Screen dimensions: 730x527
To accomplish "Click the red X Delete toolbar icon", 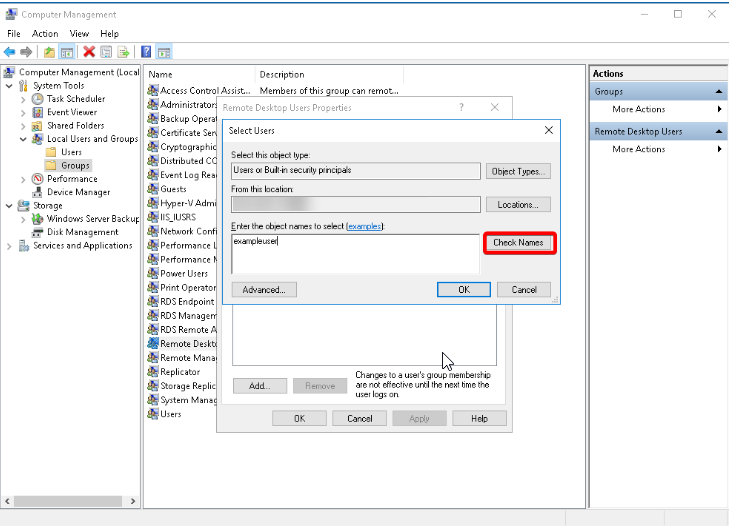I will click(x=89, y=52).
